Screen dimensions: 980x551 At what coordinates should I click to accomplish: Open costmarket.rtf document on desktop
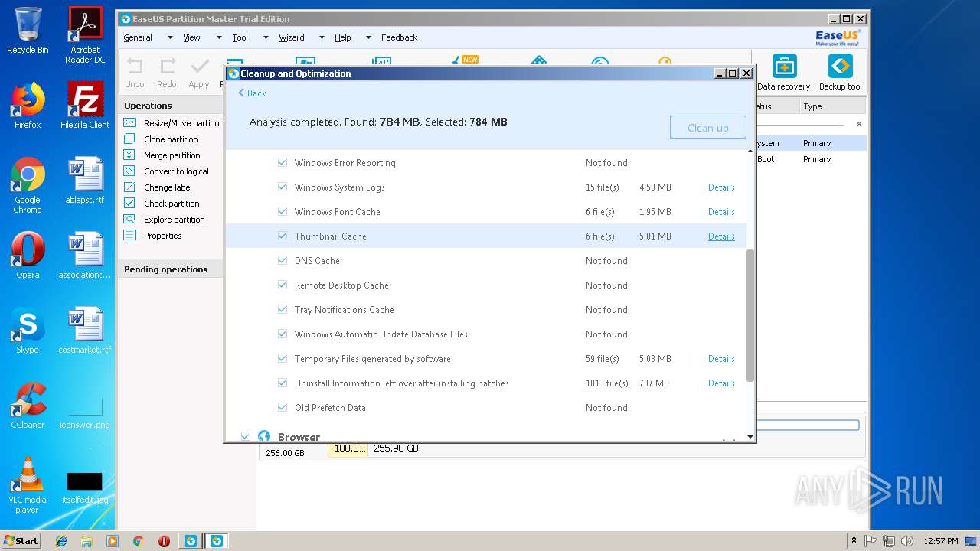[x=85, y=330]
